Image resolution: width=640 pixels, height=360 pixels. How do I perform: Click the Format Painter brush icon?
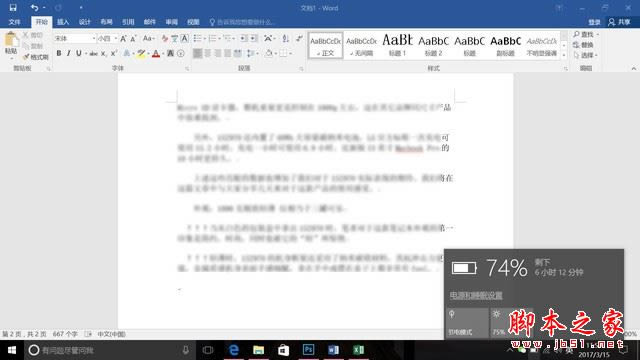27,57
